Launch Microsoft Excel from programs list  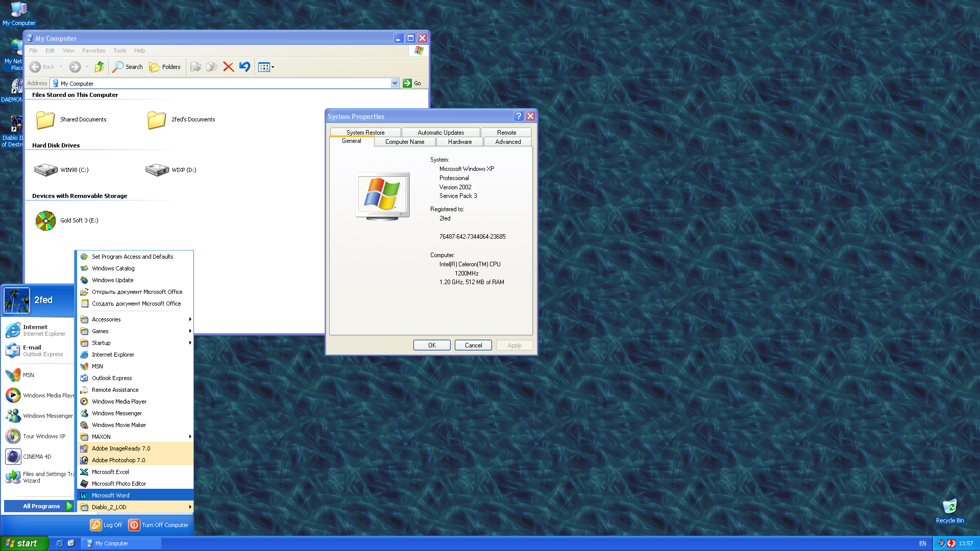[x=135, y=472]
